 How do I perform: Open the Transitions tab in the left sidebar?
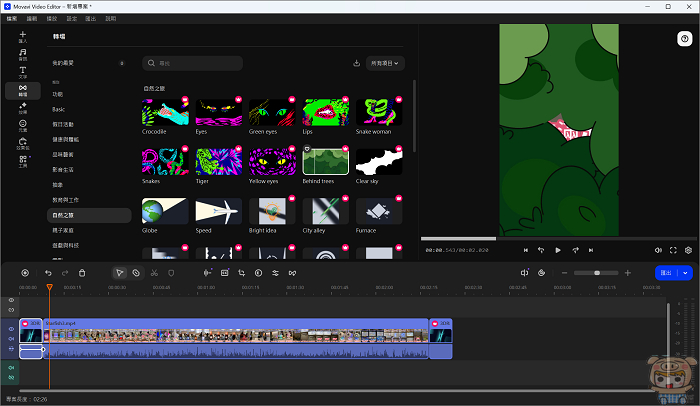pyautogui.click(x=22, y=90)
